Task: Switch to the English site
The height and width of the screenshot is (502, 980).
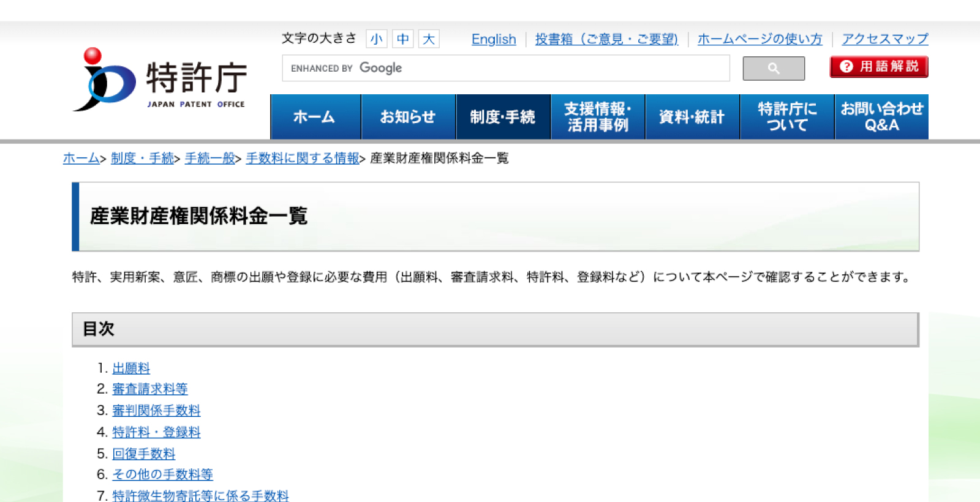Action: (x=494, y=39)
